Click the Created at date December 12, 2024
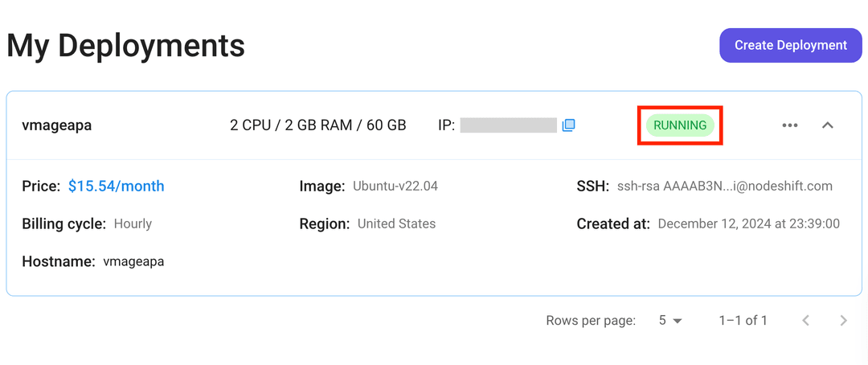The width and height of the screenshot is (868, 365). pos(748,224)
